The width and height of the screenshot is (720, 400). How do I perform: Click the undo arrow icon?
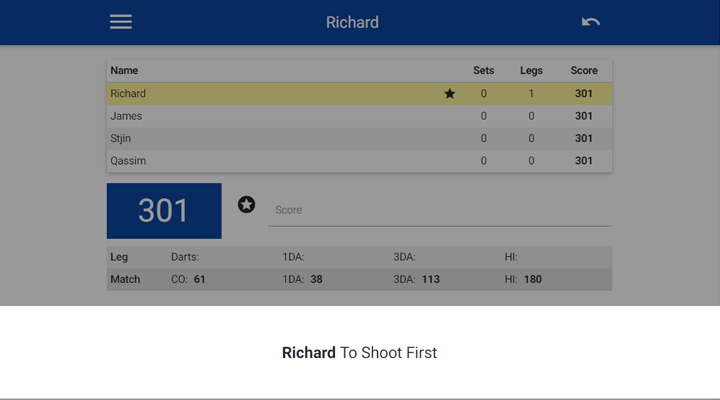(591, 22)
